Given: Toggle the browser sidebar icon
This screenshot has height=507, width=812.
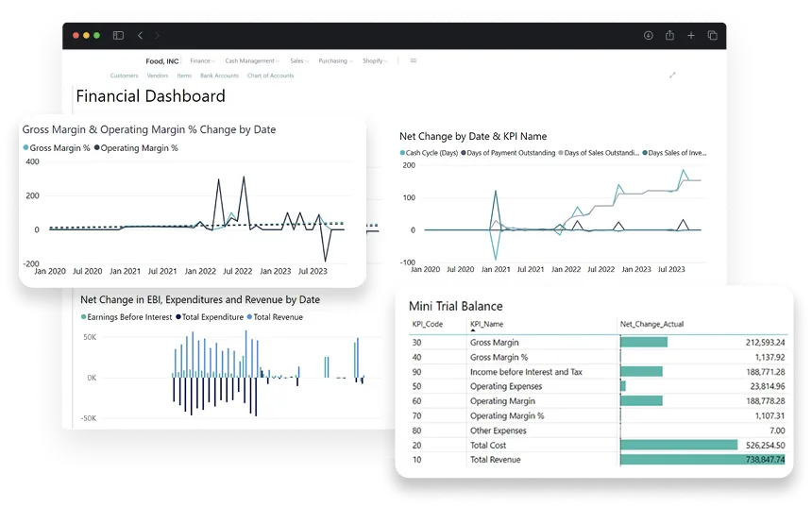Looking at the screenshot, I should [118, 36].
